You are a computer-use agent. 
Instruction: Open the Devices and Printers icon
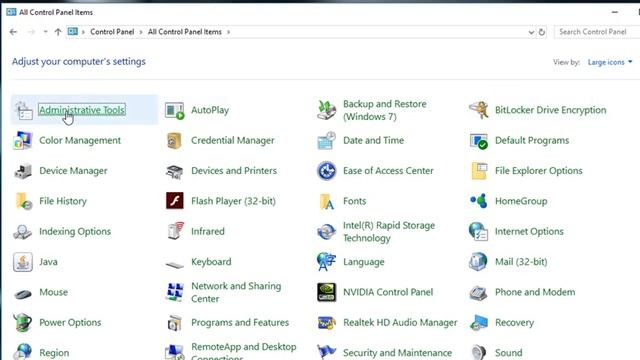(175, 171)
